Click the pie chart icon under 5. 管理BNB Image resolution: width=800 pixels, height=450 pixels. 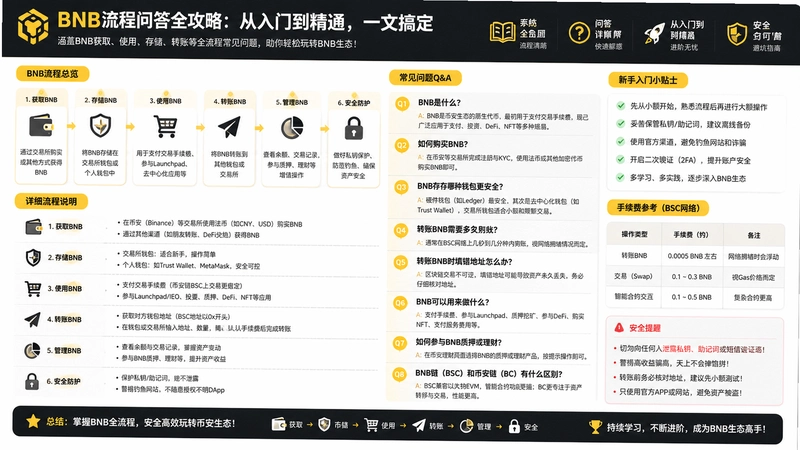click(292, 128)
